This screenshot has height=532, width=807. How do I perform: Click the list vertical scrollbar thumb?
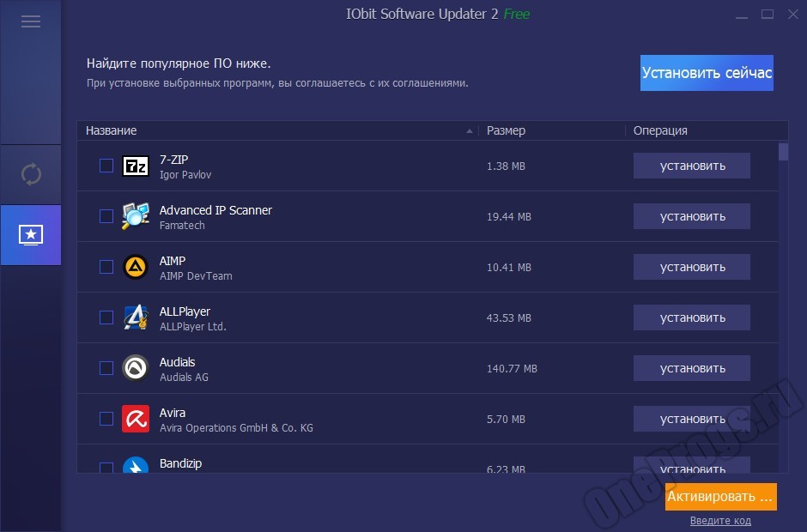[x=783, y=152]
